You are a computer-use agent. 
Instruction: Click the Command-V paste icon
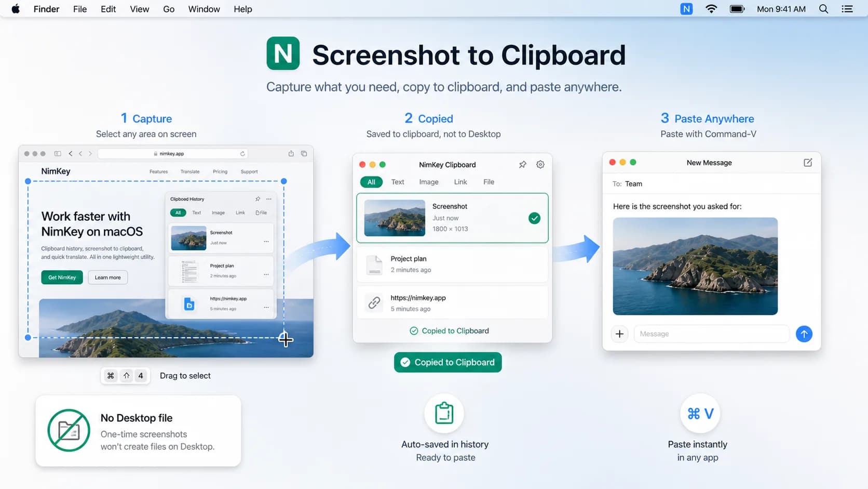point(700,413)
